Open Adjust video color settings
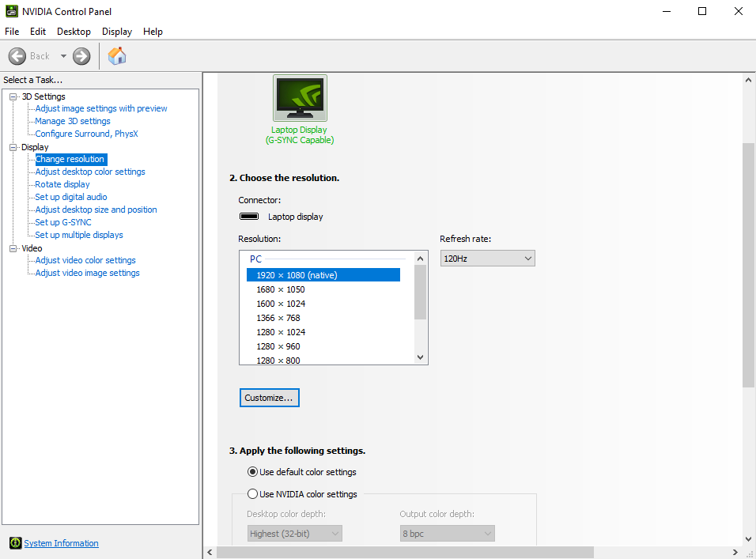The height and width of the screenshot is (559, 756). click(85, 260)
